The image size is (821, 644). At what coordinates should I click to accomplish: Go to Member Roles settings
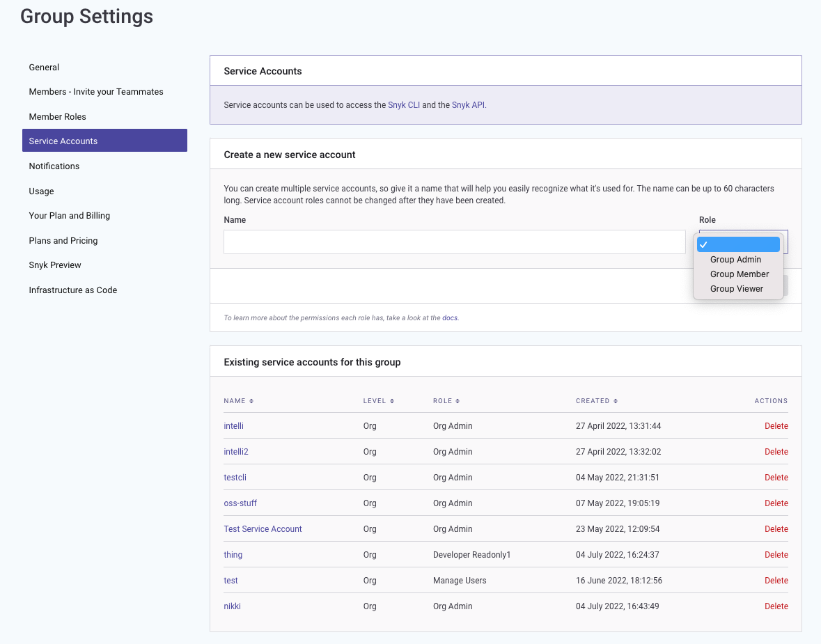point(58,117)
